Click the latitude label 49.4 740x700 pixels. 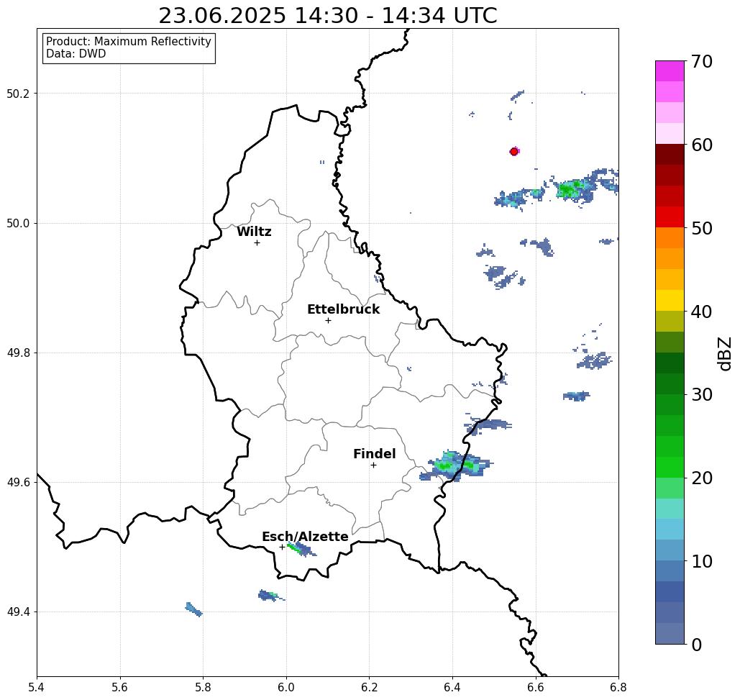tap(19, 612)
